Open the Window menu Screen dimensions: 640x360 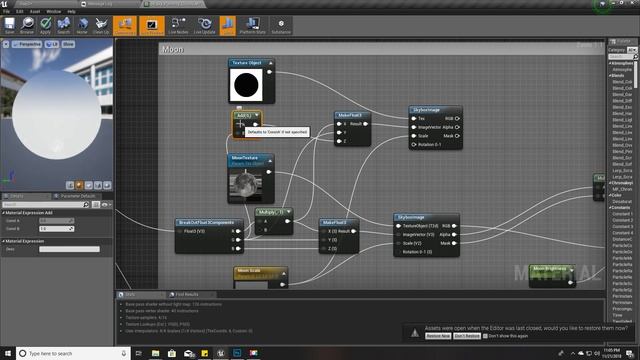click(x=53, y=11)
